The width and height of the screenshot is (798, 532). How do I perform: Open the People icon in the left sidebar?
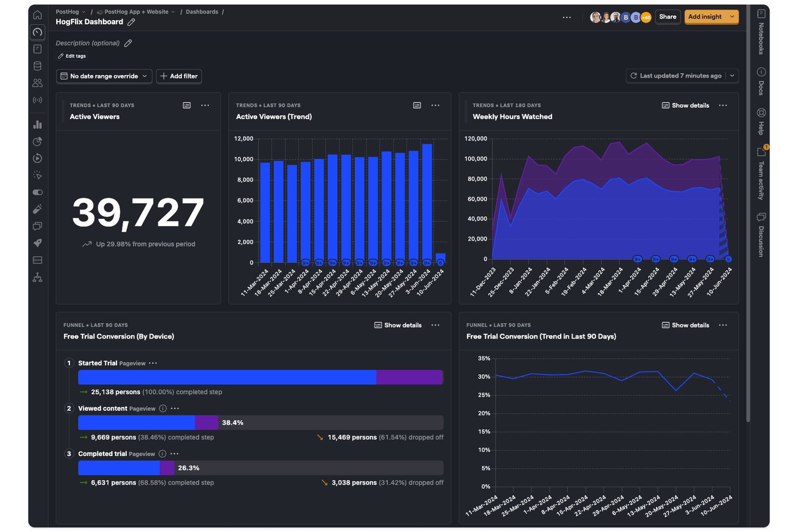click(x=37, y=83)
